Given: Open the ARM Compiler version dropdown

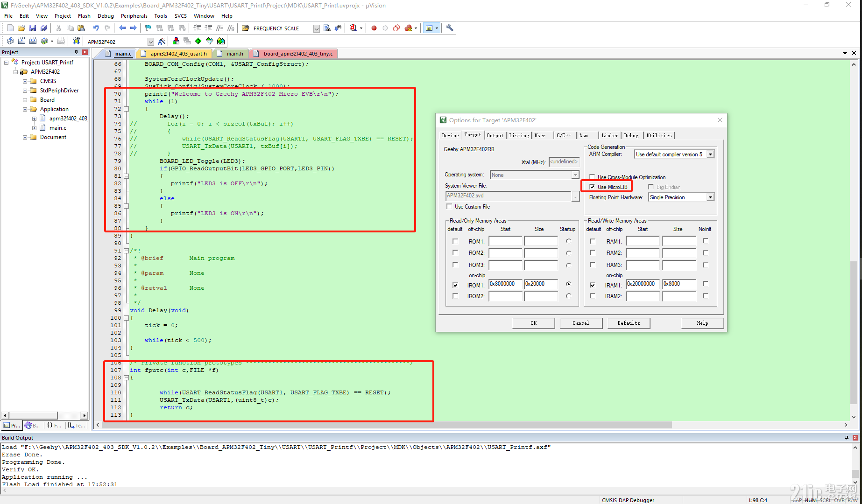Looking at the screenshot, I should click(710, 154).
